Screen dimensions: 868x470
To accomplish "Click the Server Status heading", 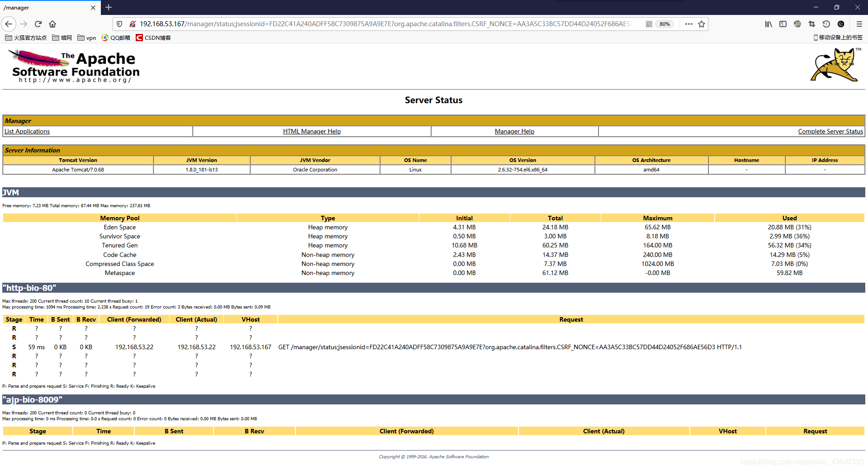I will coord(433,100).
